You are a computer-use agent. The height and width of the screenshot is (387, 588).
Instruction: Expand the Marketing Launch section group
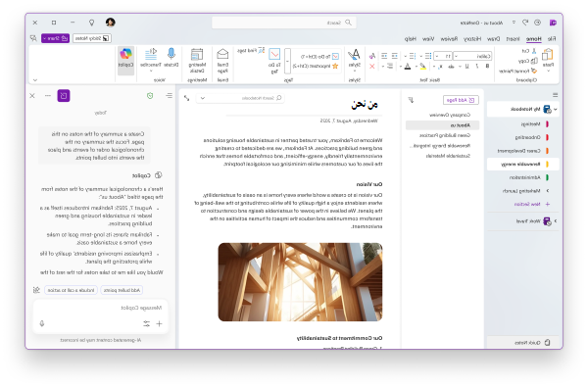[x=548, y=191]
